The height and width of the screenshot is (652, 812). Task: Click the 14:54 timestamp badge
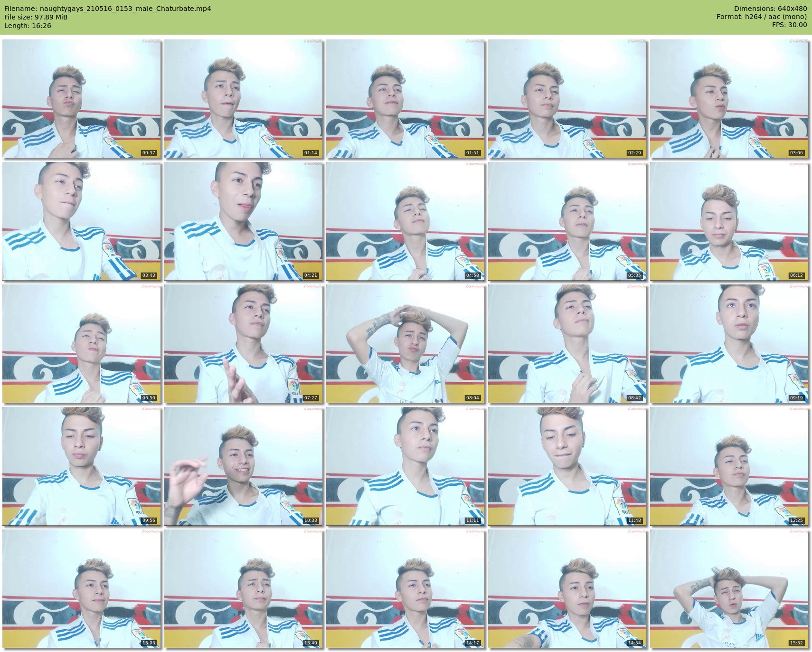[634, 643]
